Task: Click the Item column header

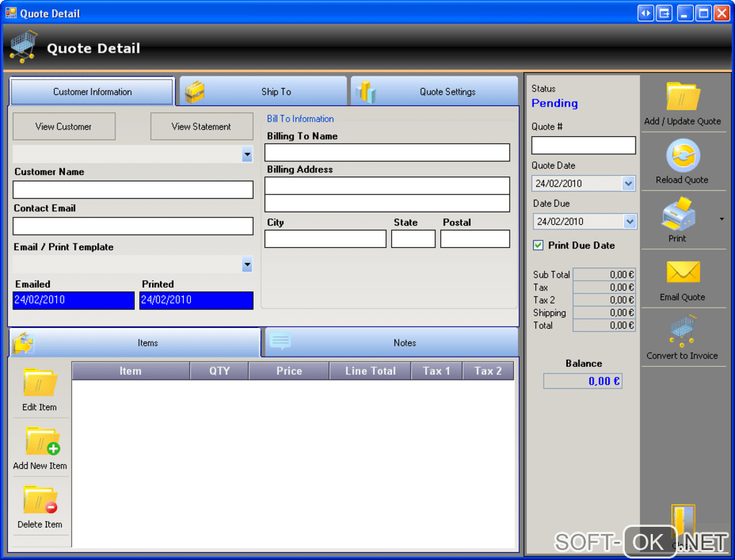Action: tap(130, 371)
